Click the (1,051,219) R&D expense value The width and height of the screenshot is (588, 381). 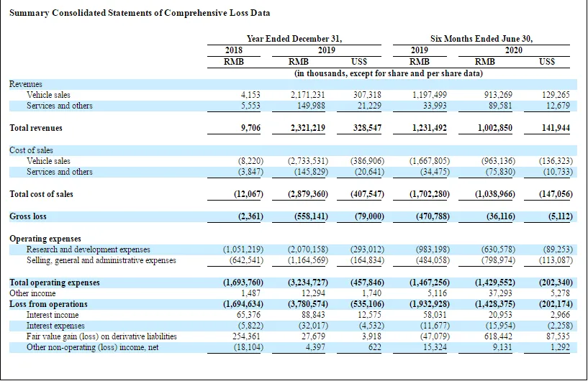click(x=243, y=249)
